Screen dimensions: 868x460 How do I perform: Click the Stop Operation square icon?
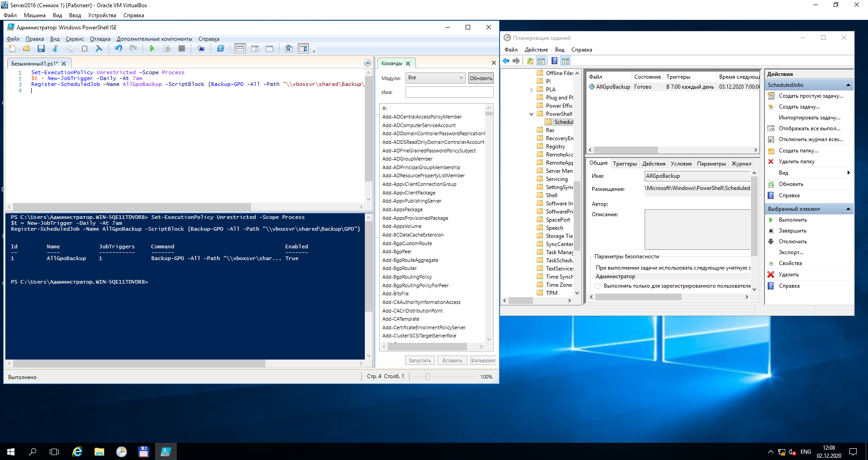click(x=182, y=49)
